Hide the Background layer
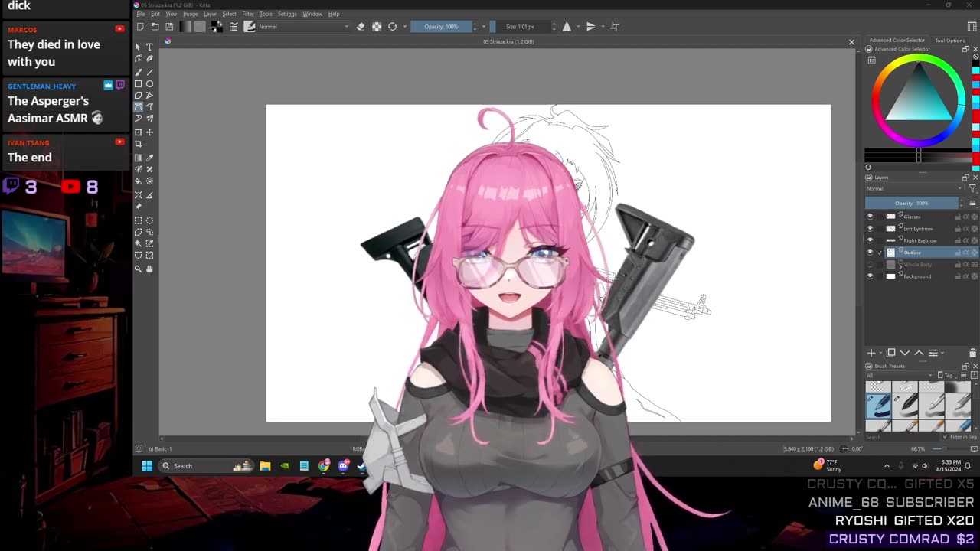This screenshot has height=551, width=980. point(870,276)
